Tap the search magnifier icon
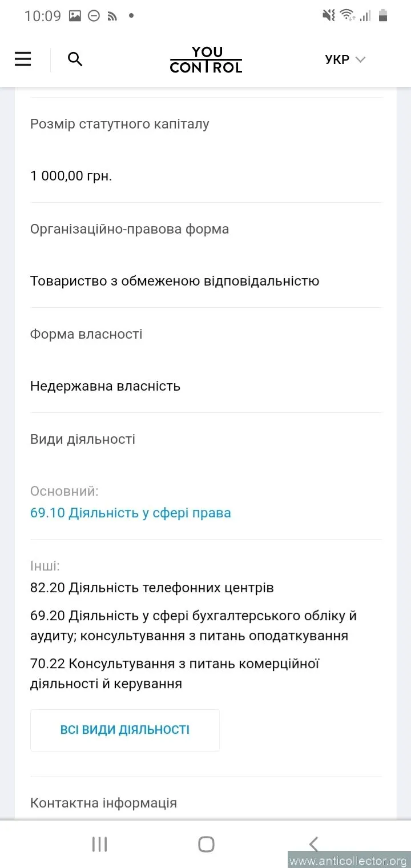 click(75, 59)
